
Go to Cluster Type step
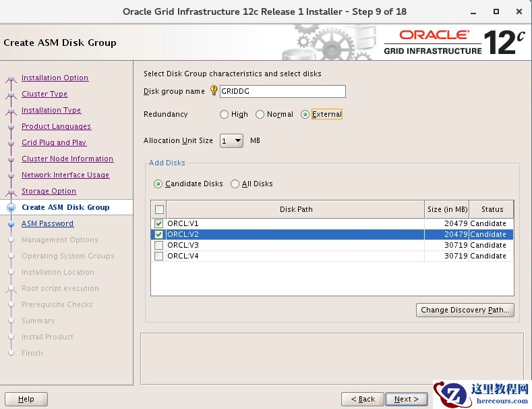point(45,94)
